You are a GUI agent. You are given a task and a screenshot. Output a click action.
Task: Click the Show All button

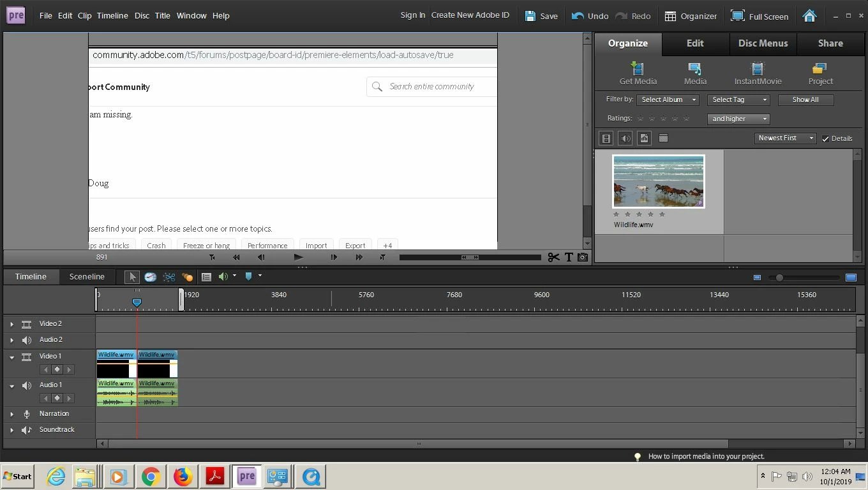tap(805, 100)
